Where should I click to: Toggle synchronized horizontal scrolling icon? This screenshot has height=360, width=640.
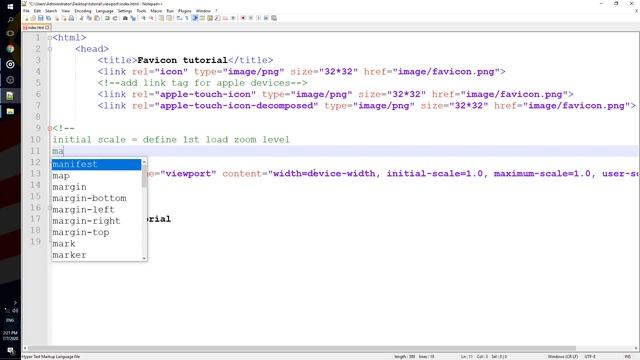pyautogui.click(x=169, y=18)
